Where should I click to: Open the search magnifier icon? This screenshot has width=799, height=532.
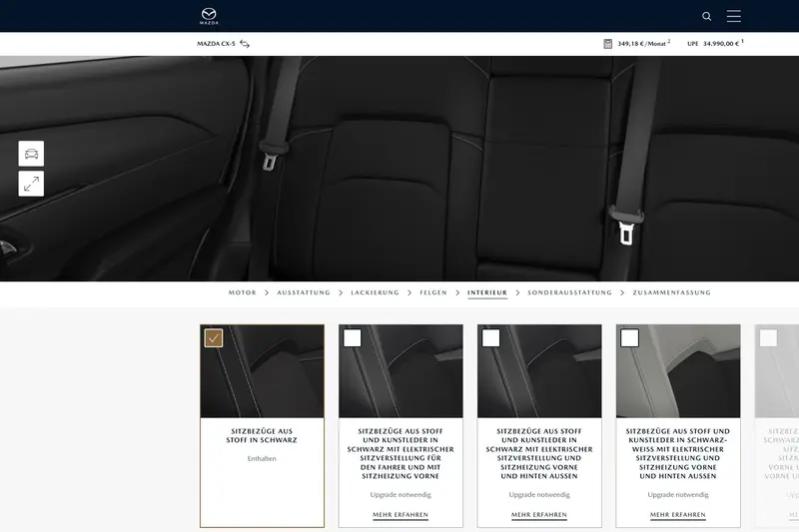707,16
